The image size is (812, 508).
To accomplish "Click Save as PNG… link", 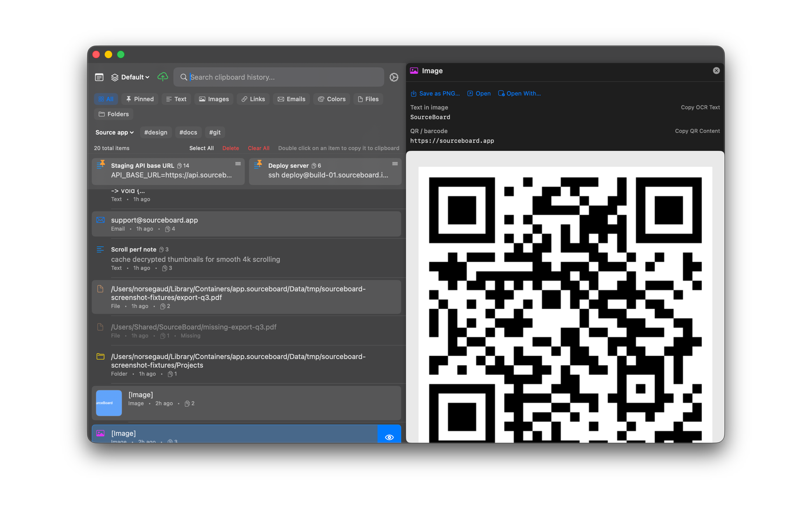I will click(x=435, y=94).
